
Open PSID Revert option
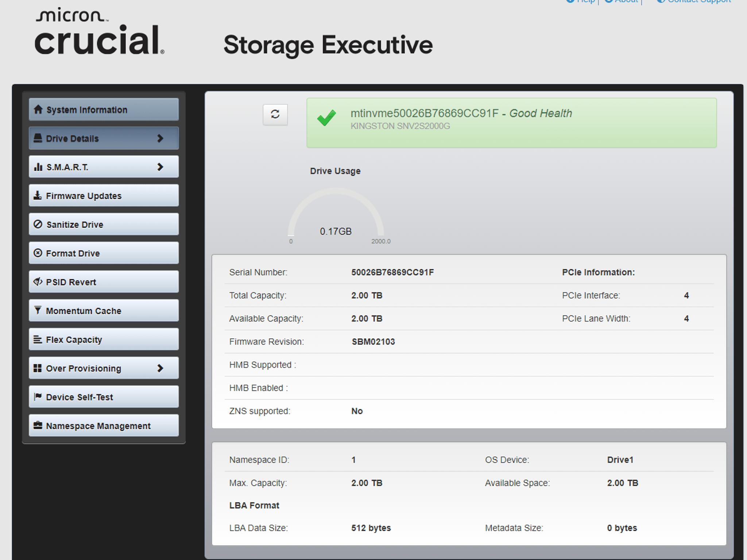coord(104,281)
